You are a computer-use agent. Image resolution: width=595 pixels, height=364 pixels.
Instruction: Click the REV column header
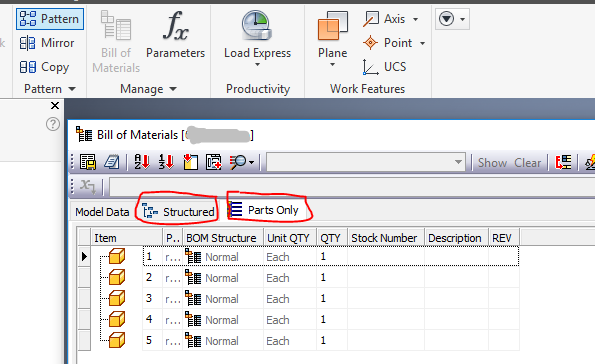(x=504, y=238)
